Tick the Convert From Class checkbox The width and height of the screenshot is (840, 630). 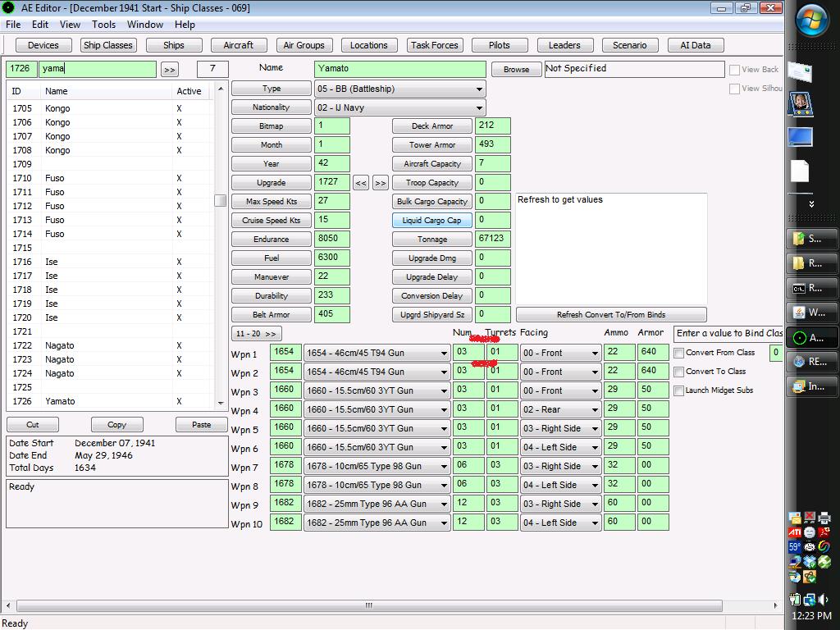coord(678,353)
